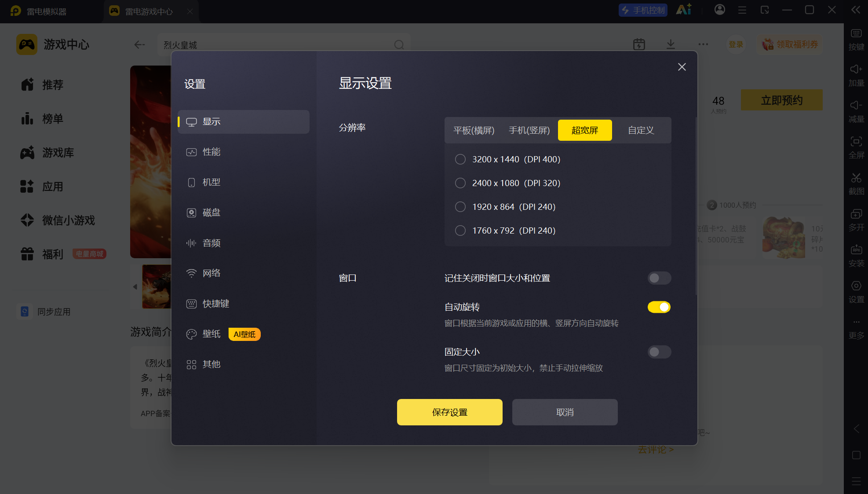The width and height of the screenshot is (868, 494).
Task: Open the 其他 other settings category
Action: pos(244,365)
